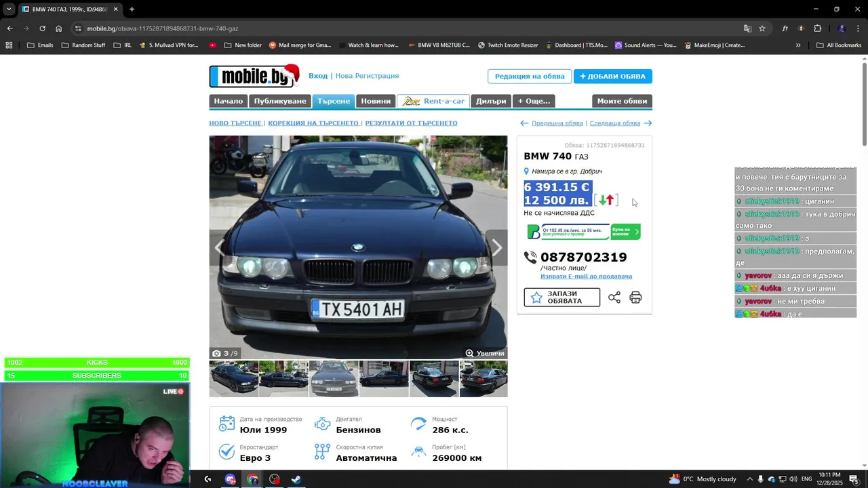The image size is (868, 488).
Task: Open the Chrome profile avatar
Action: [842, 28]
